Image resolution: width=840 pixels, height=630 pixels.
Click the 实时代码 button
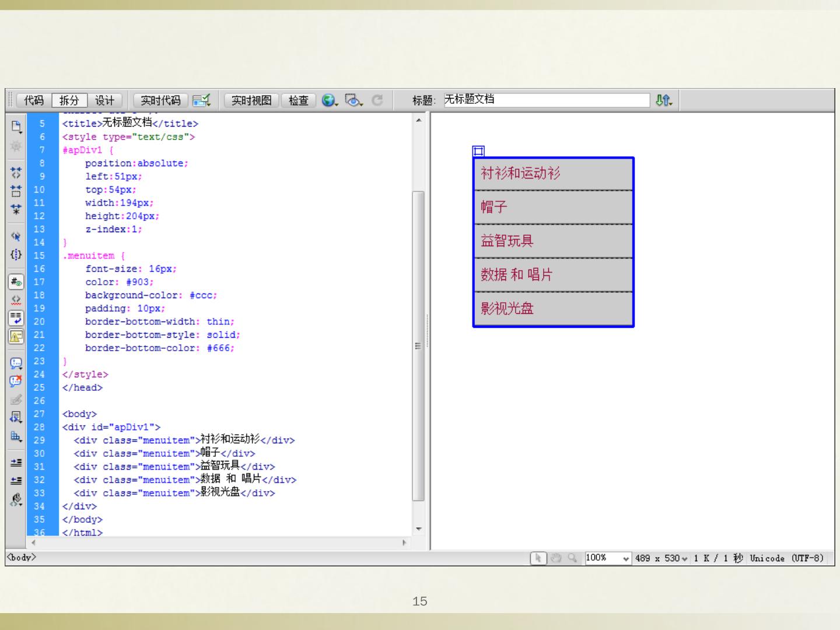coord(160,100)
